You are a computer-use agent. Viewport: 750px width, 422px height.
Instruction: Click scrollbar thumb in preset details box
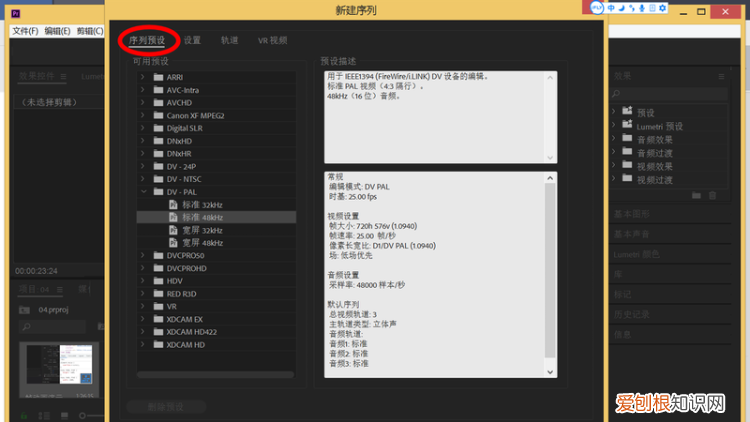coord(550,270)
